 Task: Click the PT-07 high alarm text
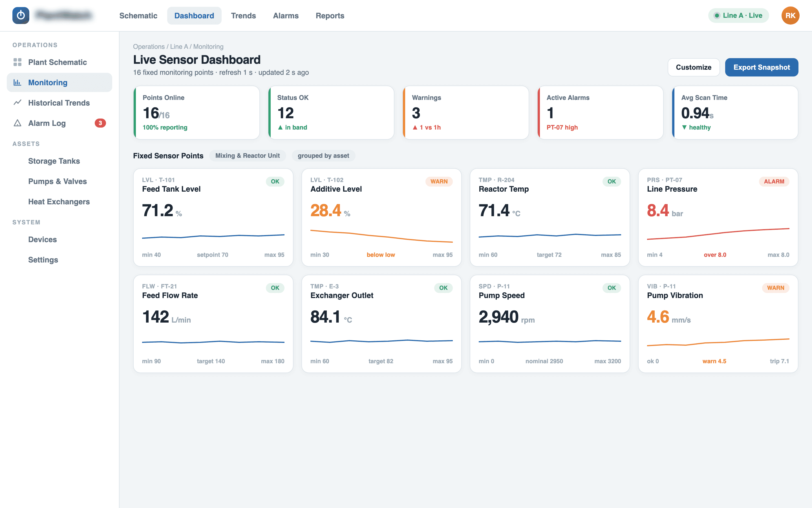tap(562, 127)
